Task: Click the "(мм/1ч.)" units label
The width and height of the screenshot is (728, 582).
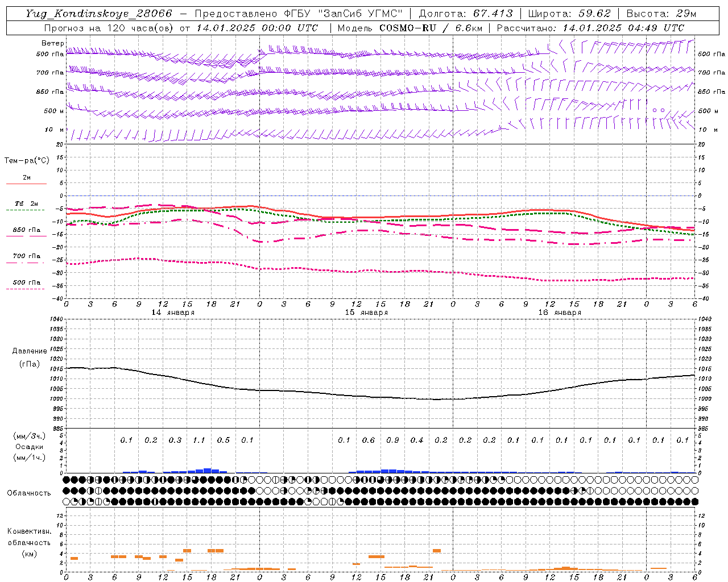Action: point(30,458)
